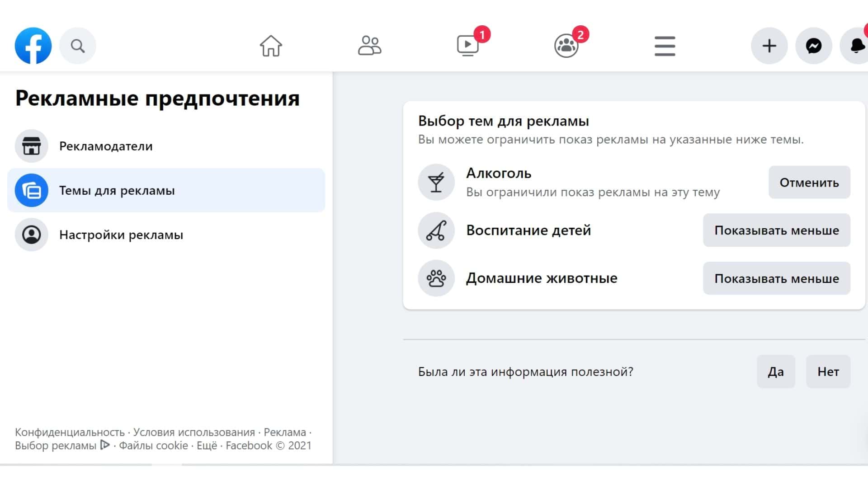
Task: Click Отменить button for Алкоголь
Action: 809,183
